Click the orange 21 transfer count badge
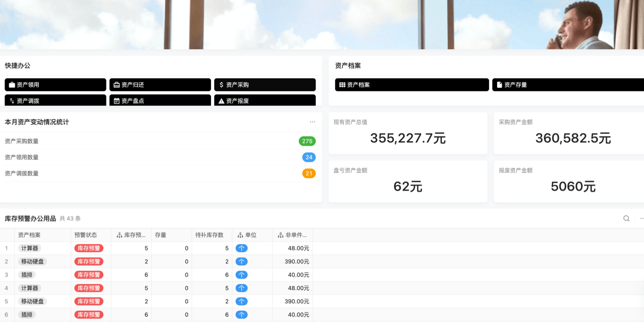The height and width of the screenshot is (322, 644). pyautogui.click(x=309, y=173)
